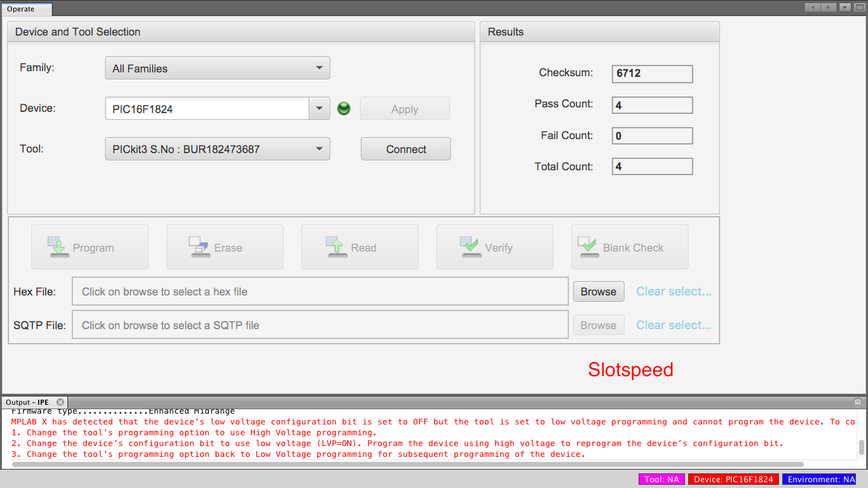868x488 pixels.
Task: Click the output horizontal scrollbar
Action: [x=407, y=464]
